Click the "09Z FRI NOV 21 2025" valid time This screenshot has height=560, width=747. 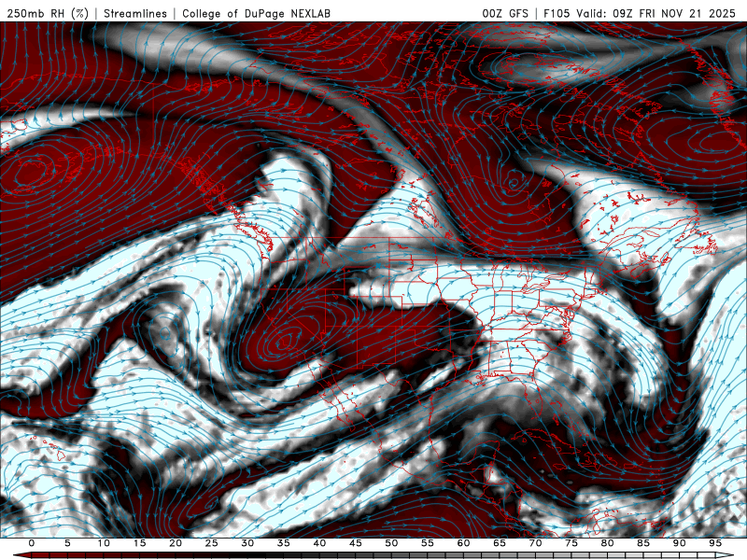[x=674, y=13]
